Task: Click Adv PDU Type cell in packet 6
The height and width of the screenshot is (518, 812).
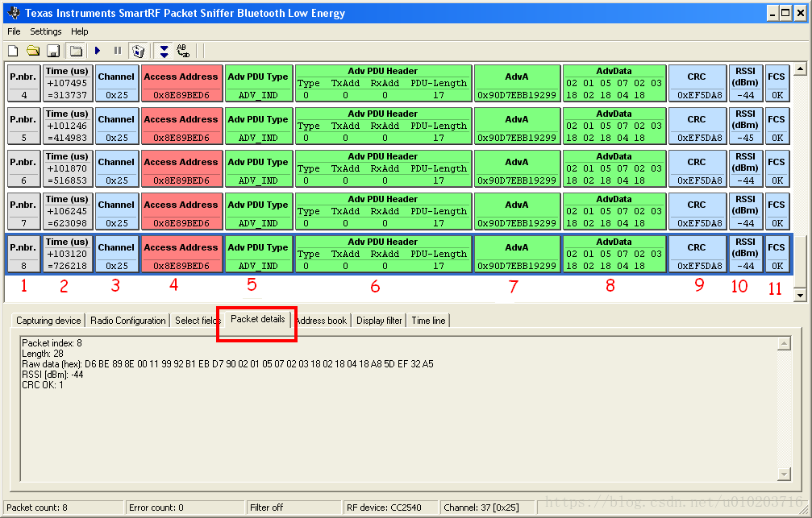Action: (x=258, y=168)
